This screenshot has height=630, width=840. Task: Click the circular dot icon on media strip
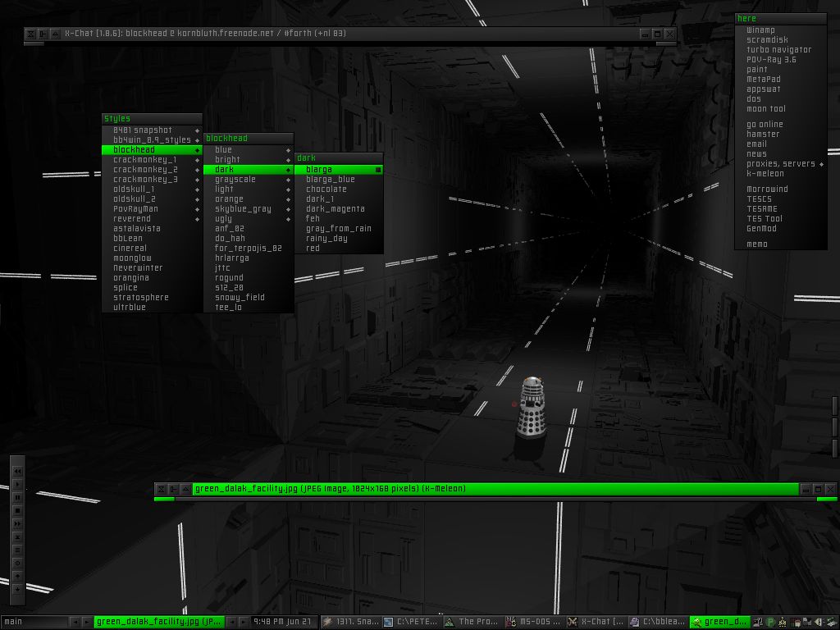pos(18,563)
